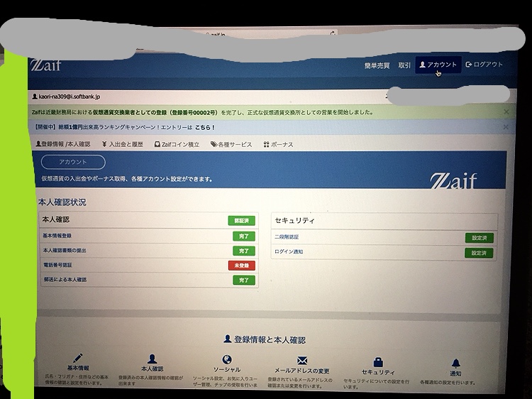
Task: Click ログアウト to sign out
Action: click(484, 64)
